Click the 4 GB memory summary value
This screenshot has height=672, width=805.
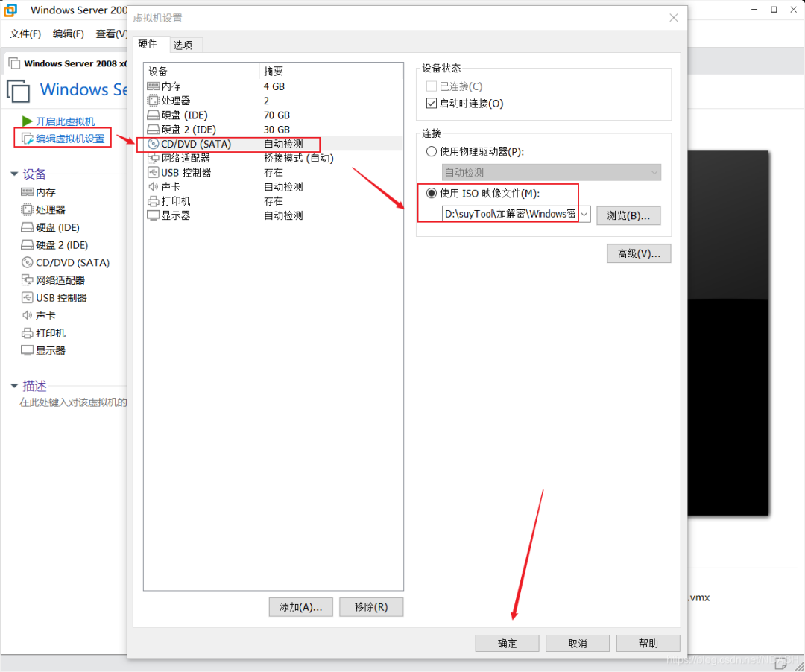(x=274, y=86)
